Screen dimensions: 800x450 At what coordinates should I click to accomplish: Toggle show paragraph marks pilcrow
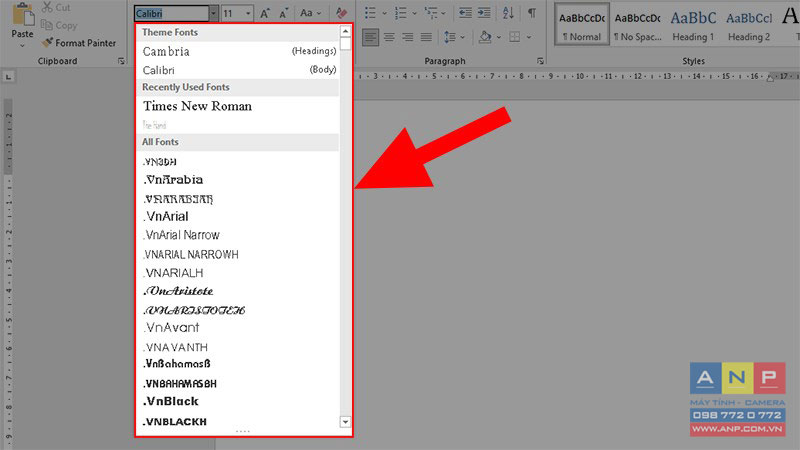click(532, 13)
